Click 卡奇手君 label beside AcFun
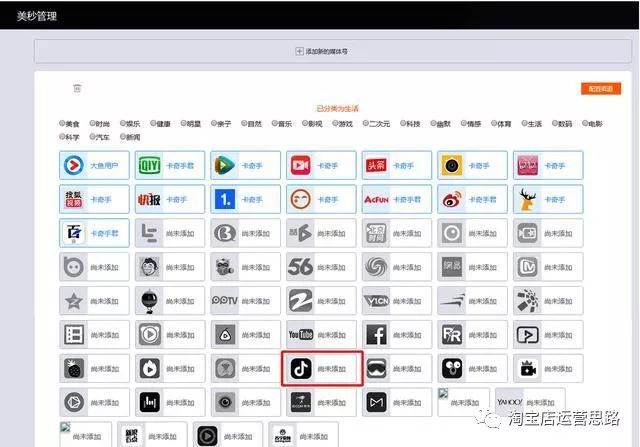Image resolution: width=640 pixels, height=447 pixels. coord(407,200)
